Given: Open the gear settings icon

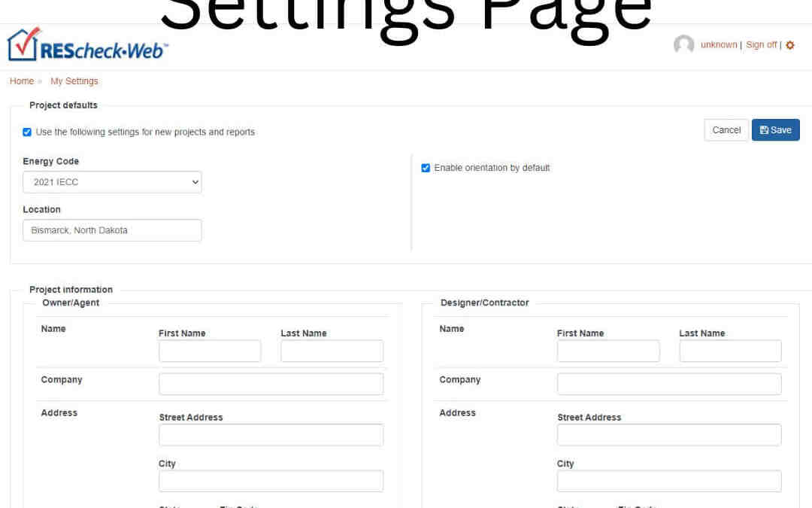Looking at the screenshot, I should (789, 45).
